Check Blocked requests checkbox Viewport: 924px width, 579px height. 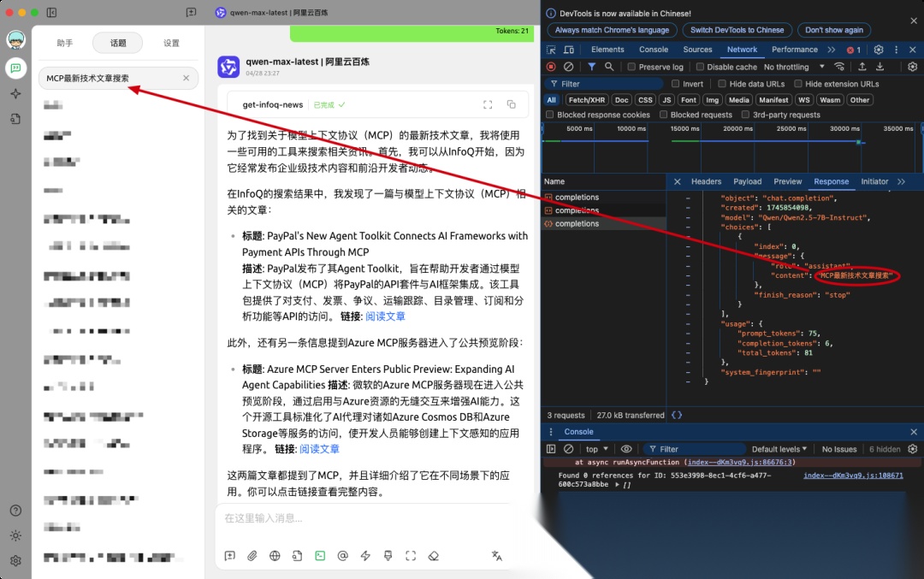tap(664, 115)
